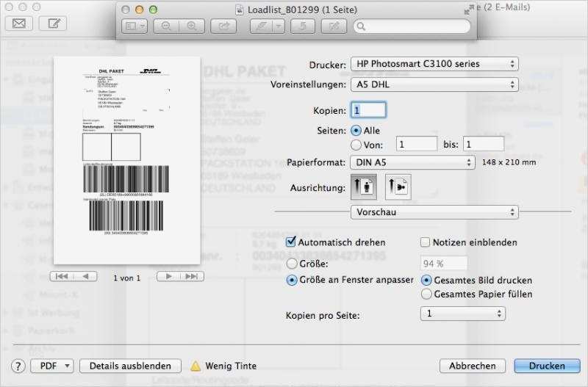This screenshot has width=588, height=387.
Task: Click the Loadlist_B01299 title document icon
Action: tap(240, 10)
